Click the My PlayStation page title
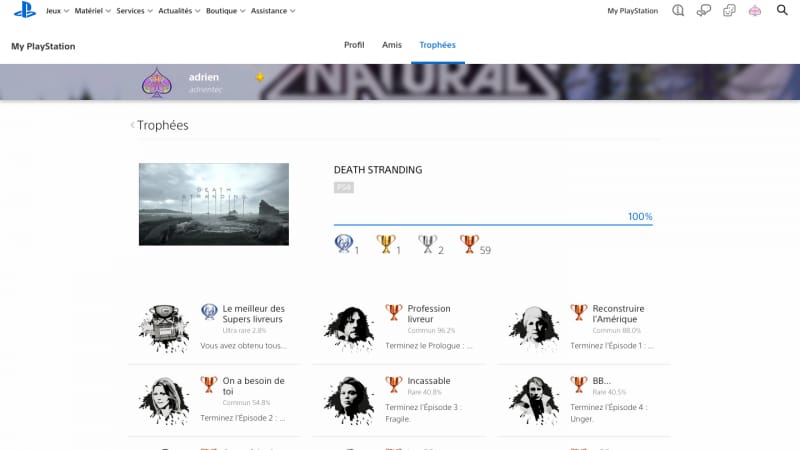 click(x=43, y=46)
